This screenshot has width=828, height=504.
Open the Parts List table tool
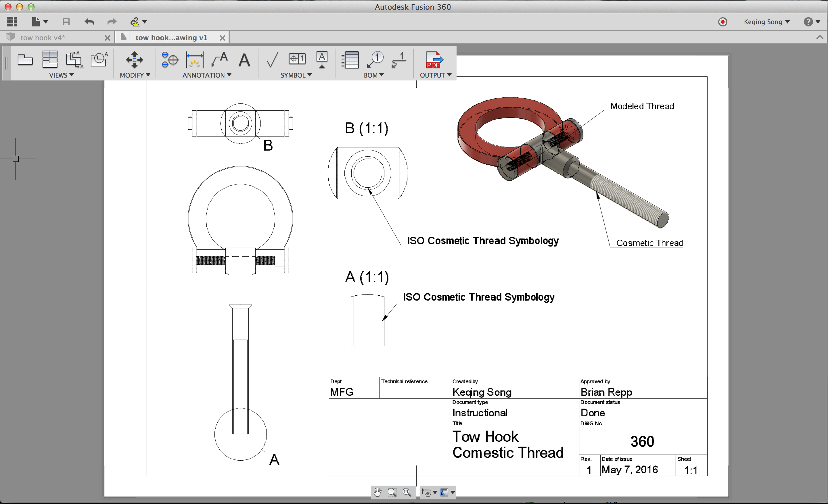click(350, 60)
